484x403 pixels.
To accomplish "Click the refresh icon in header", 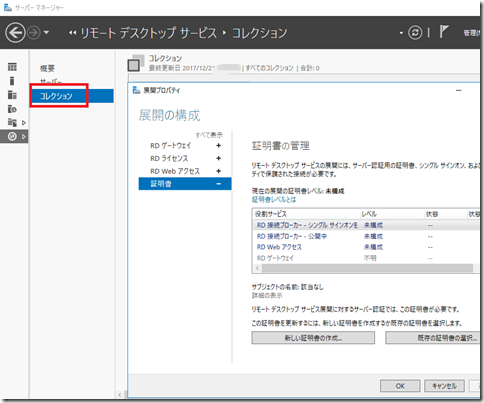I will click(415, 33).
